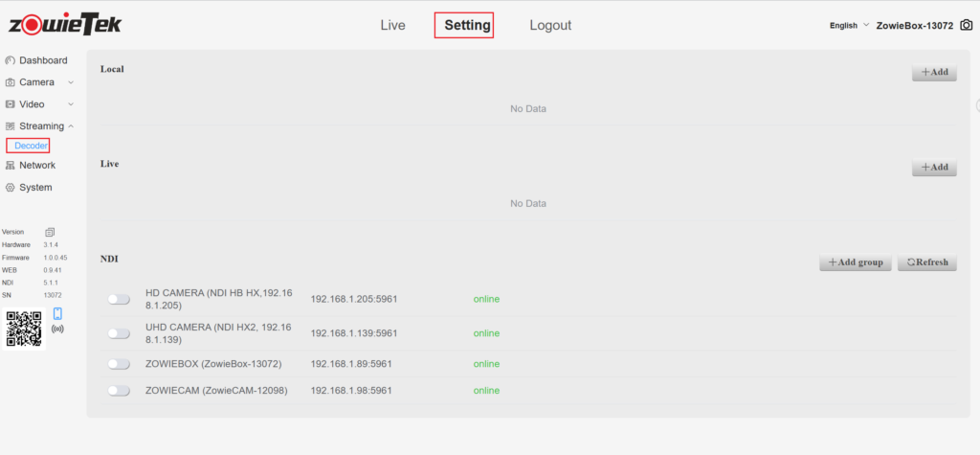Click the QR code image

pyautogui.click(x=24, y=329)
